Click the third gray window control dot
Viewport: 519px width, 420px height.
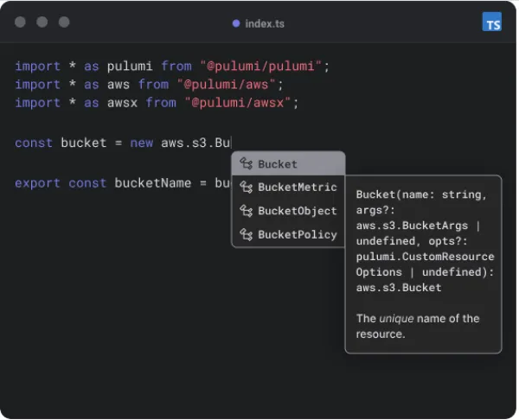(x=64, y=22)
